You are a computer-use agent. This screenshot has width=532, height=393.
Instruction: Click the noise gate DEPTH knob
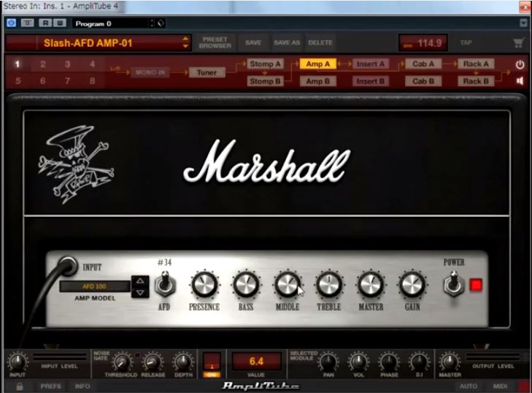pyautogui.click(x=183, y=362)
